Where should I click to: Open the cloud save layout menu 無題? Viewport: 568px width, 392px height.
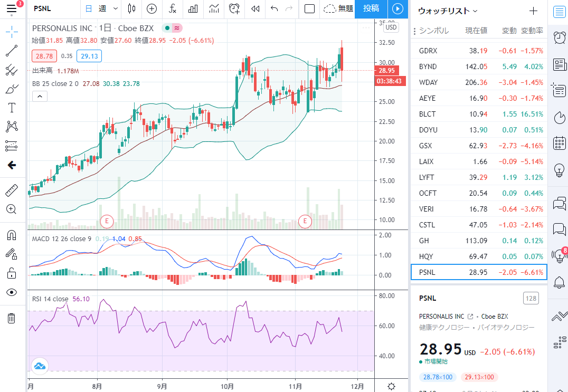click(x=338, y=8)
